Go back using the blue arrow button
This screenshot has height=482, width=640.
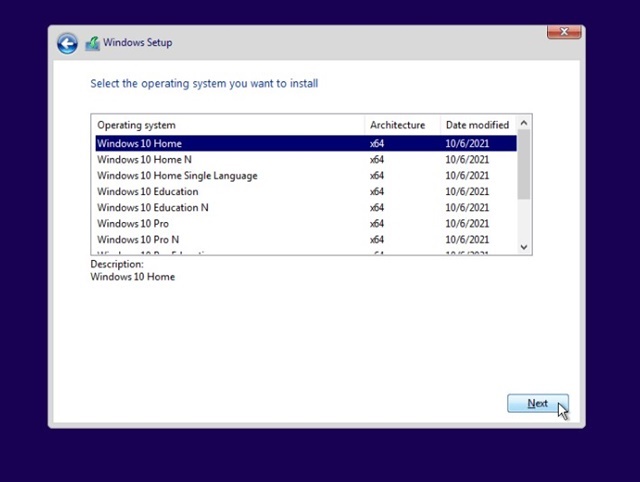click(67, 43)
